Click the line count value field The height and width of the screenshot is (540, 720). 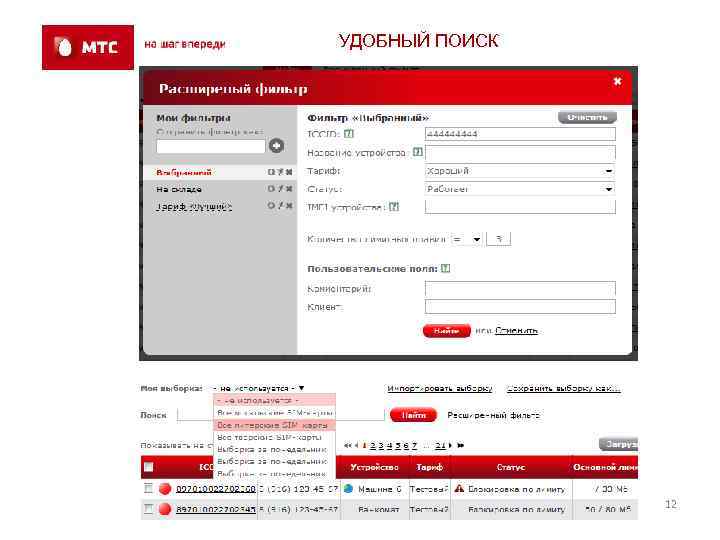click(498, 239)
